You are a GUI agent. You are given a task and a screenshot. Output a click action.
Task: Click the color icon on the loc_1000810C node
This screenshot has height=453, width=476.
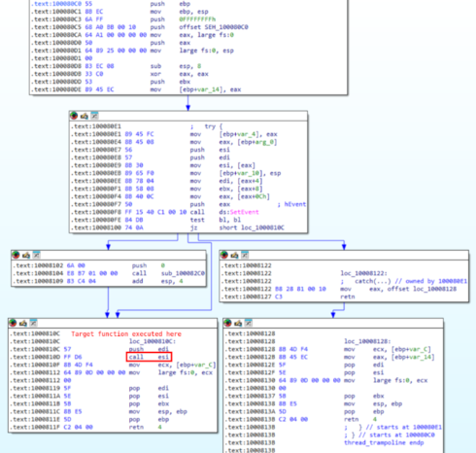13,323
